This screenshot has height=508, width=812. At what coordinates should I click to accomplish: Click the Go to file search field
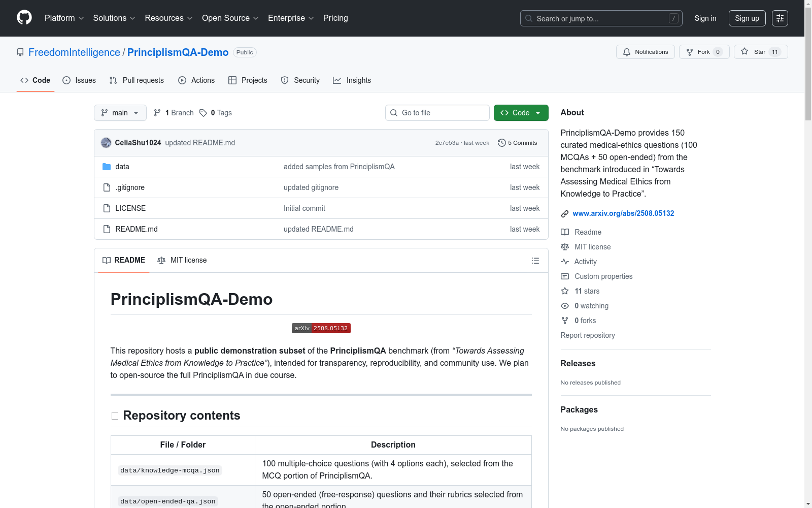click(x=437, y=113)
